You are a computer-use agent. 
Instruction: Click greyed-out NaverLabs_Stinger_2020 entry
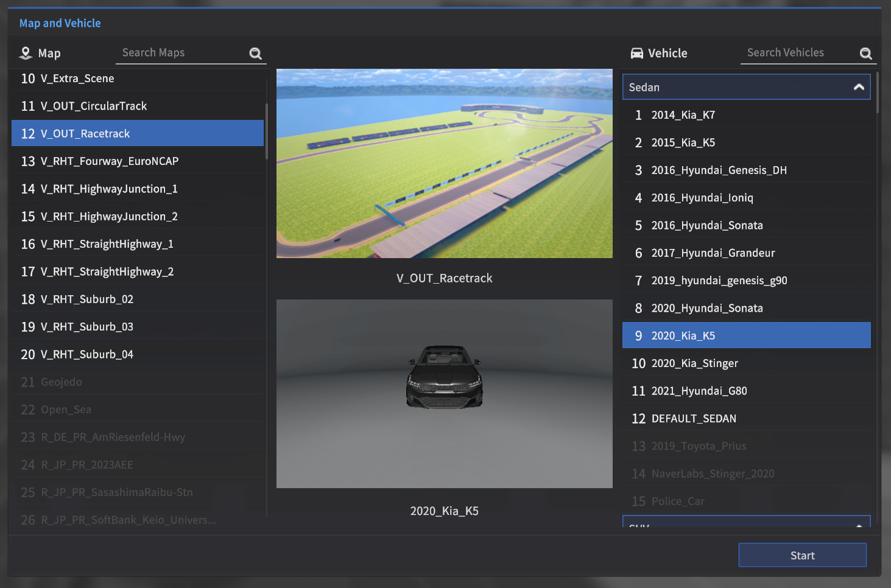pos(746,474)
